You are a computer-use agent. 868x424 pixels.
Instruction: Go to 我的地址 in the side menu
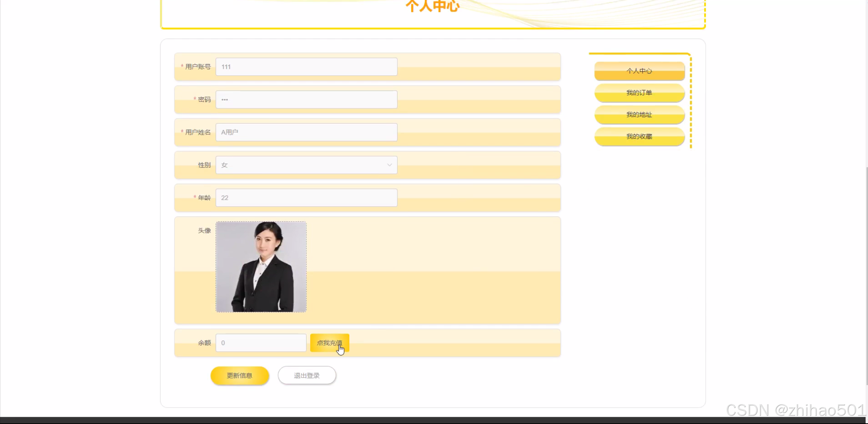click(639, 115)
